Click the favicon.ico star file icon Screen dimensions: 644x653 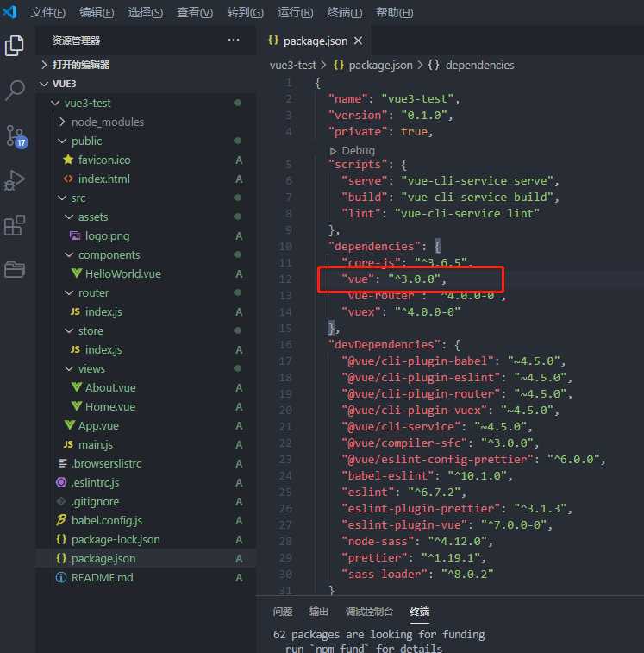(x=68, y=160)
